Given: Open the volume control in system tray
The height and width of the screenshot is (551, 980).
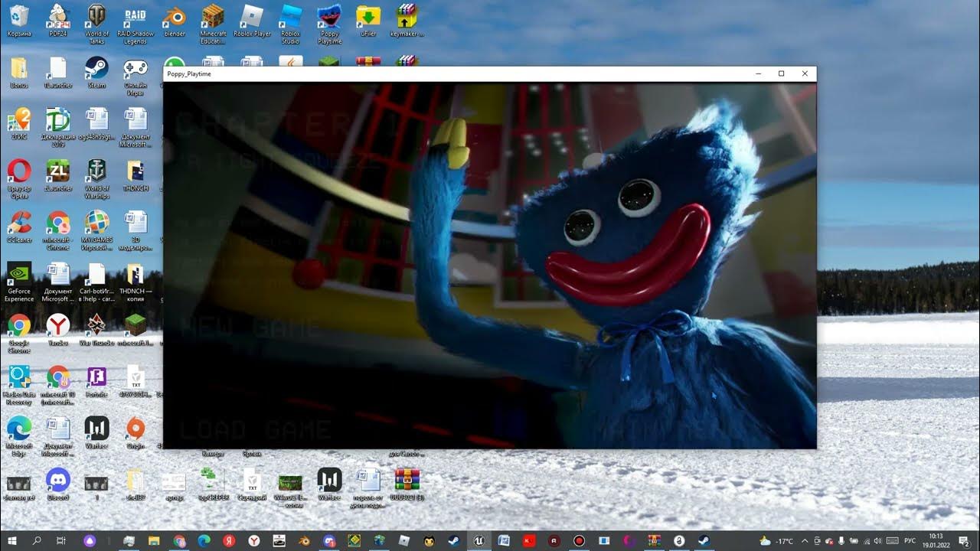Looking at the screenshot, I should 877,540.
